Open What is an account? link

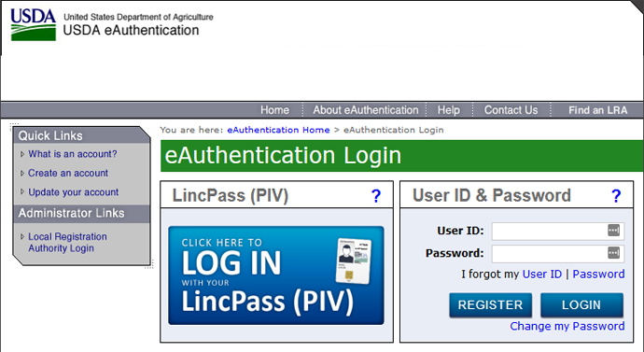73,154
